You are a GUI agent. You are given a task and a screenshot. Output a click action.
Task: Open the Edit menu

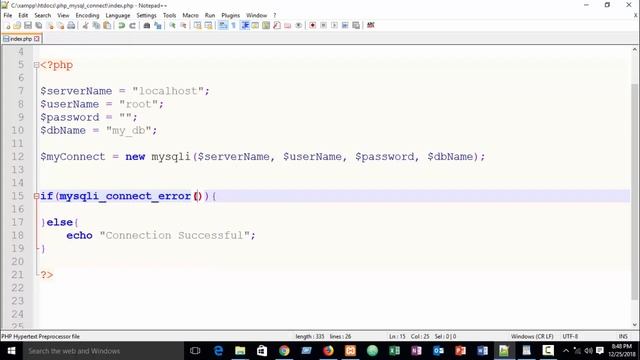click(x=23, y=16)
